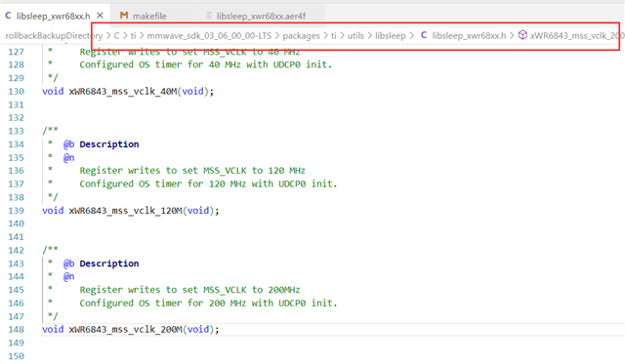This screenshot has height=364, width=625.
Task: Open the makefile tab
Action: click(149, 16)
